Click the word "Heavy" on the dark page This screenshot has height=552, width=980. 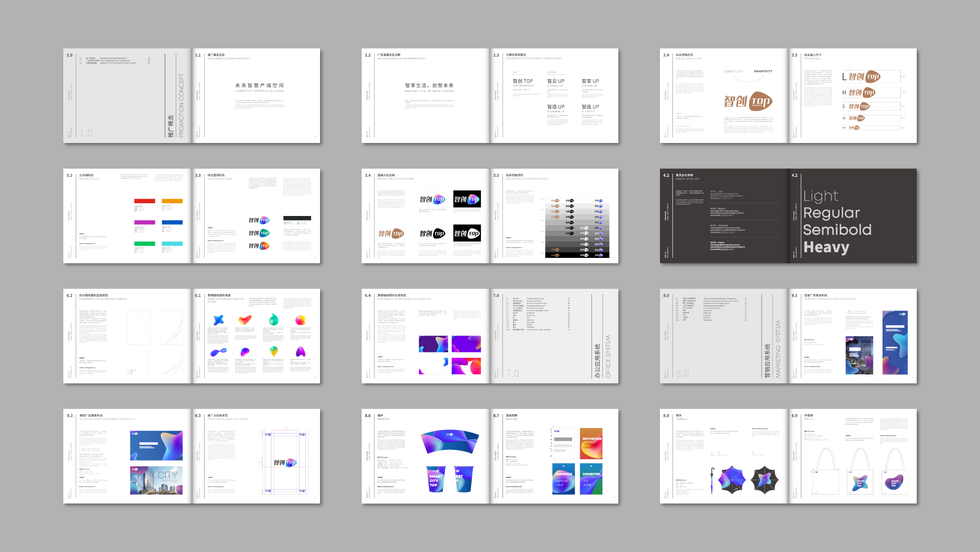click(x=826, y=247)
